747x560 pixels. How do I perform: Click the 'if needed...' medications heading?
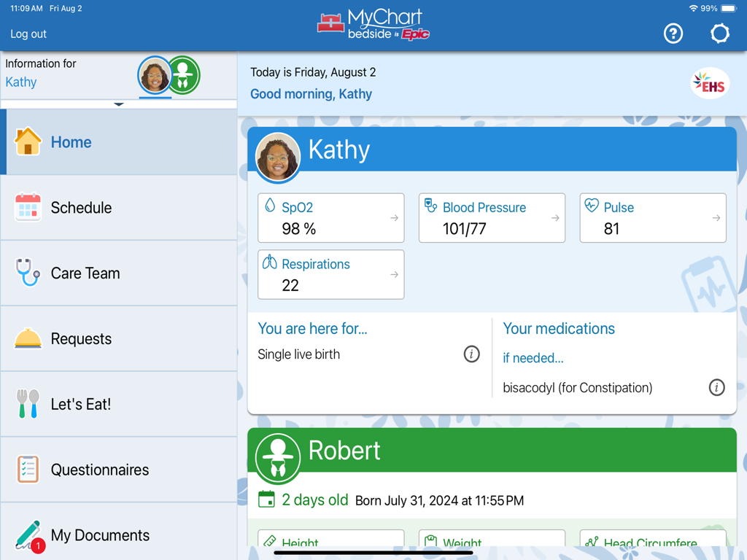tap(533, 358)
